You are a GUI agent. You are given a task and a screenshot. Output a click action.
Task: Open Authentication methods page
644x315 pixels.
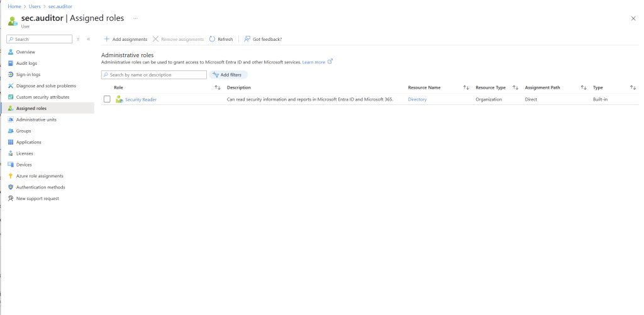click(40, 187)
